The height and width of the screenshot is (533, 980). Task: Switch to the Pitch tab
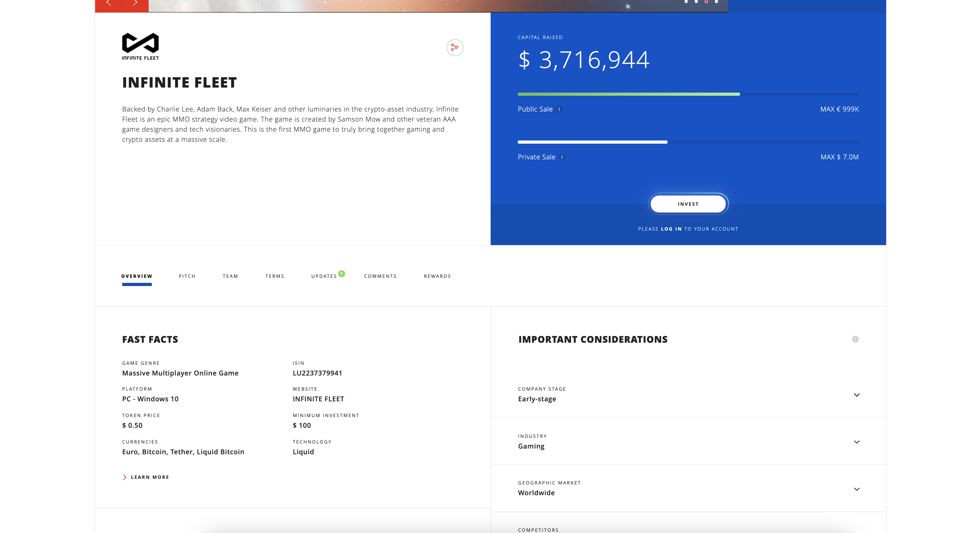pyautogui.click(x=187, y=276)
